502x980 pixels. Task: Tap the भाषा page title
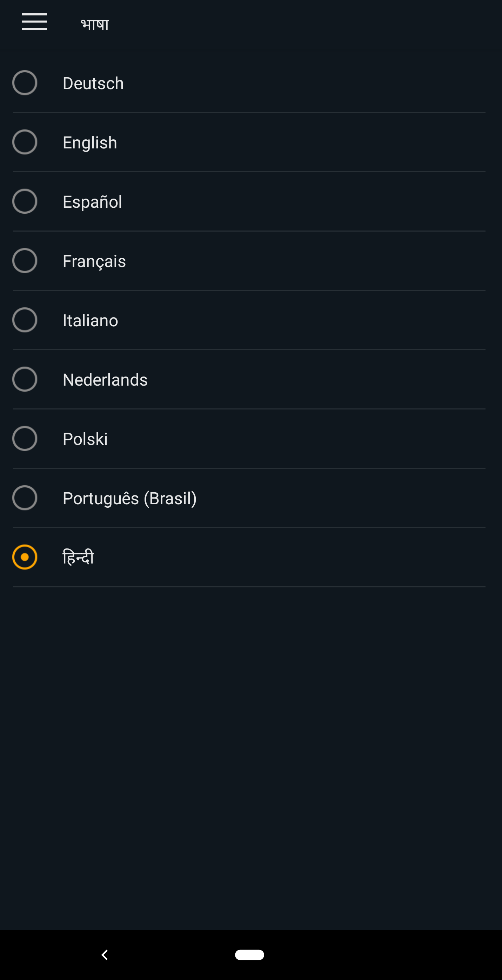point(95,24)
